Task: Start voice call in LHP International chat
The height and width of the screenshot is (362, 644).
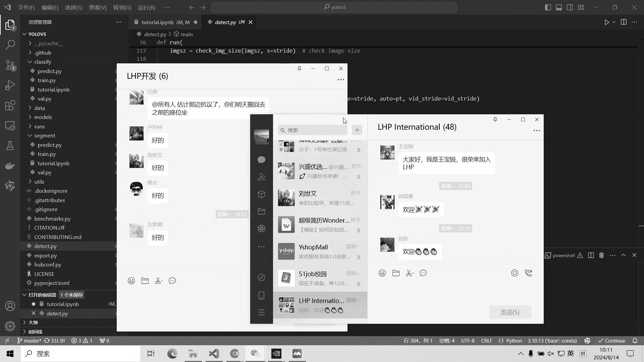Action: pyautogui.click(x=529, y=273)
